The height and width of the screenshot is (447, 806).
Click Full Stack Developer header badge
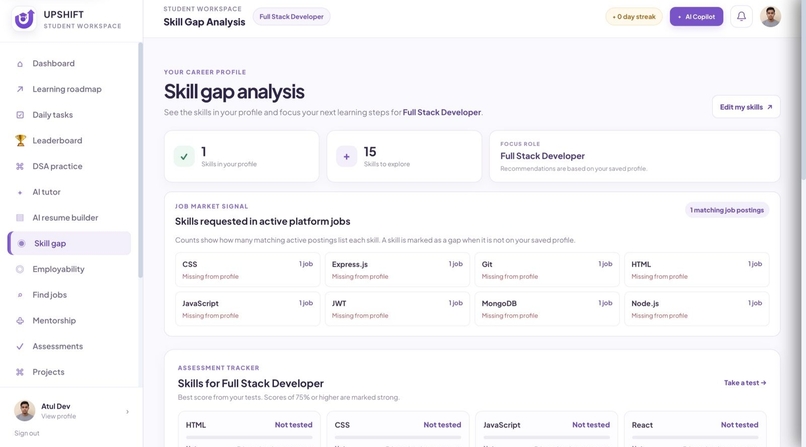coord(291,17)
